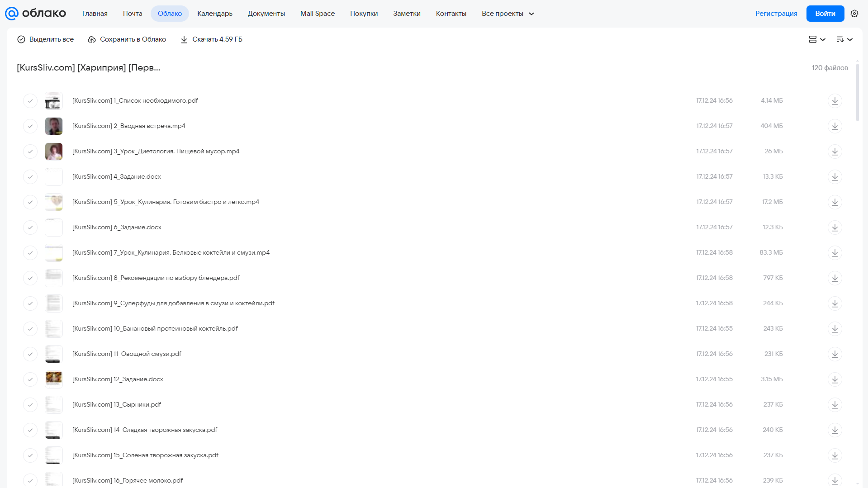Click download icon for 2_Вводная встреча.mp4
The image size is (868, 488).
point(835,126)
